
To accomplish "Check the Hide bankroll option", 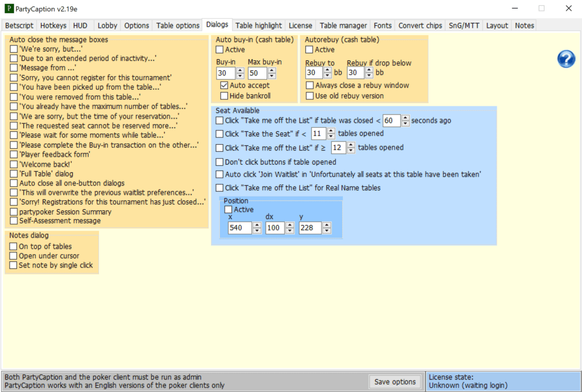I will coord(224,95).
